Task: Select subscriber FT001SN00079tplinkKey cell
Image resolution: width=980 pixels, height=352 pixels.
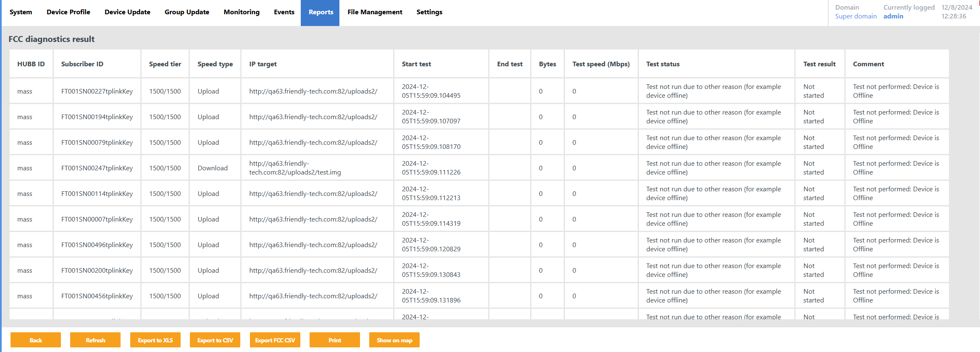Action: pos(97,142)
